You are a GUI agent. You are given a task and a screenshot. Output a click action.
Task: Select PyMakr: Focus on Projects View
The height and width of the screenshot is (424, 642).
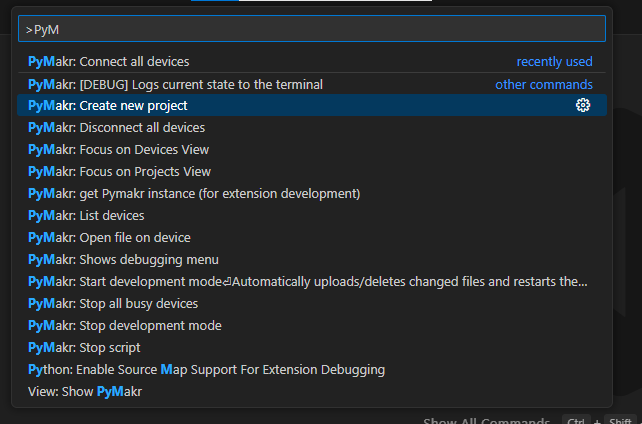(120, 172)
